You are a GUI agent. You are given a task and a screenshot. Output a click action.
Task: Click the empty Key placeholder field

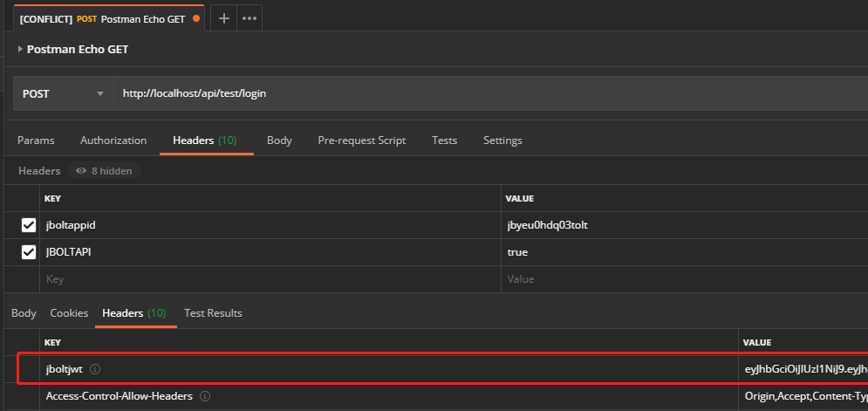(x=262, y=279)
